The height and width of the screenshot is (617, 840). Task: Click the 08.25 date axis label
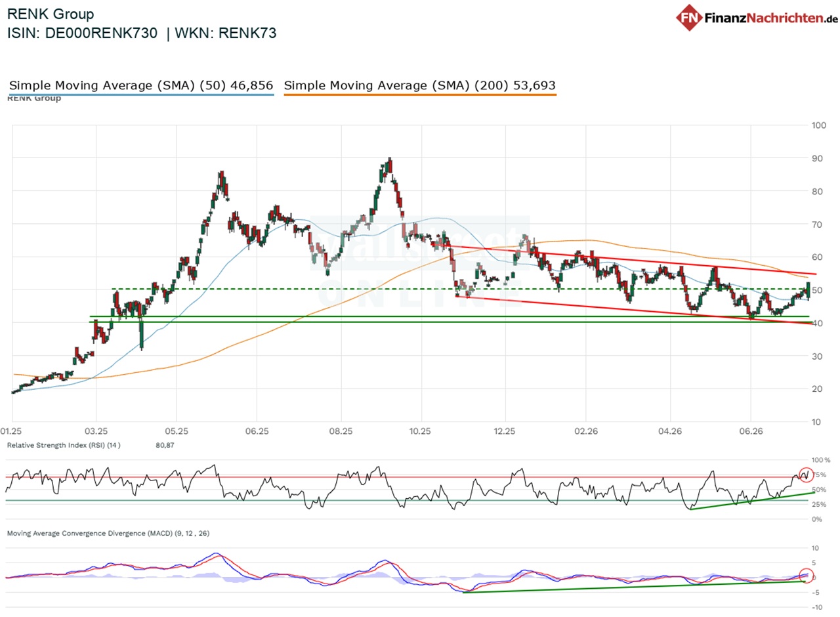pos(341,431)
